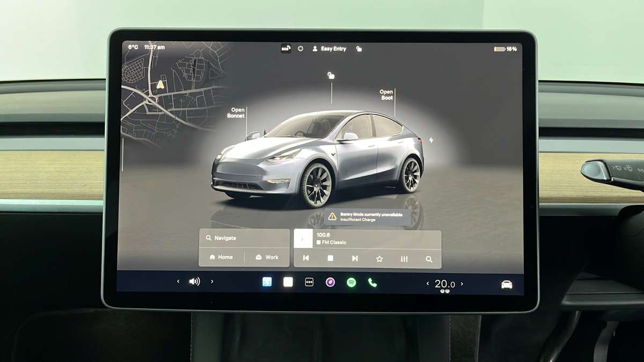Open the audio equalizer settings
This screenshot has width=644, height=362.
404,259
